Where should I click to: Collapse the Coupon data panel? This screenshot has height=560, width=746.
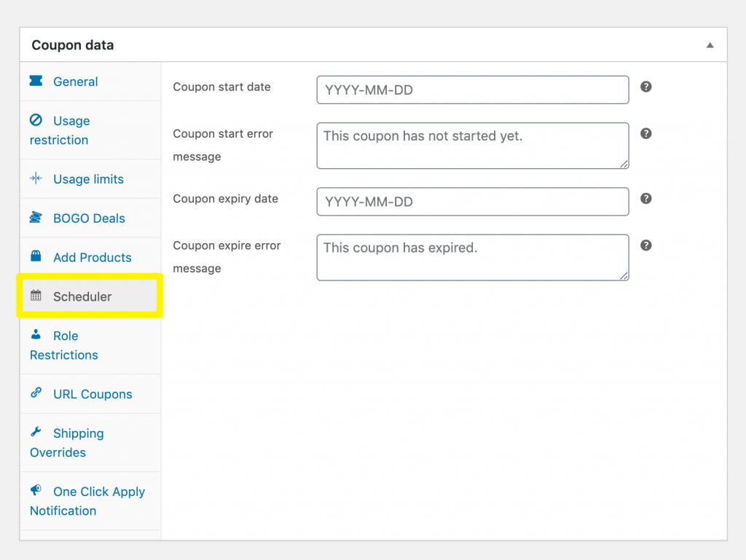(710, 45)
